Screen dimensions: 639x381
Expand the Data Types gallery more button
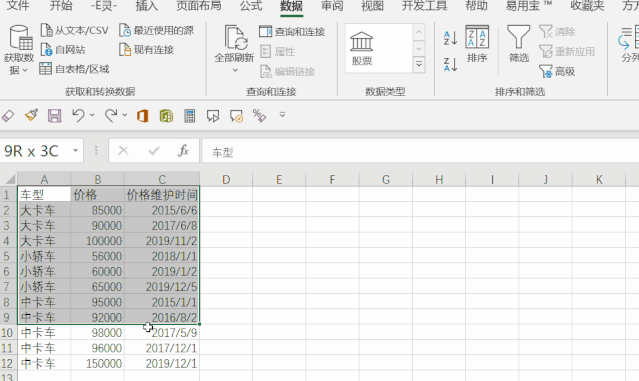click(419, 64)
